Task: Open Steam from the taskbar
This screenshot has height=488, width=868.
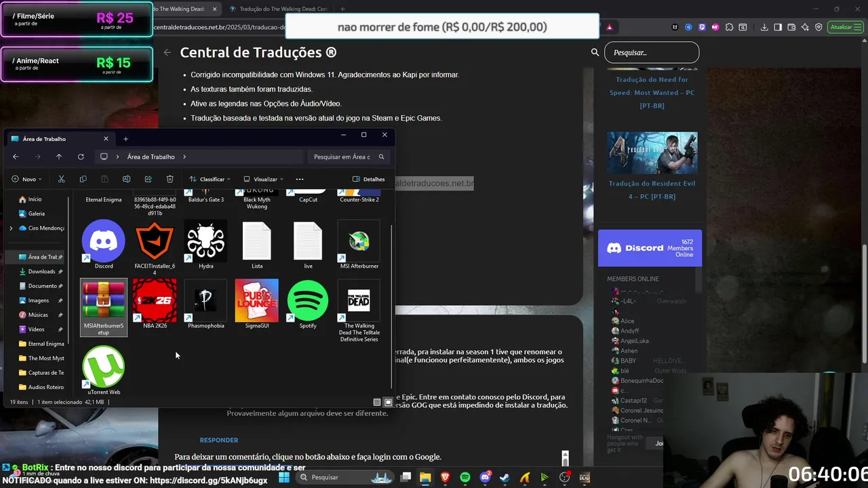Action: [505, 477]
